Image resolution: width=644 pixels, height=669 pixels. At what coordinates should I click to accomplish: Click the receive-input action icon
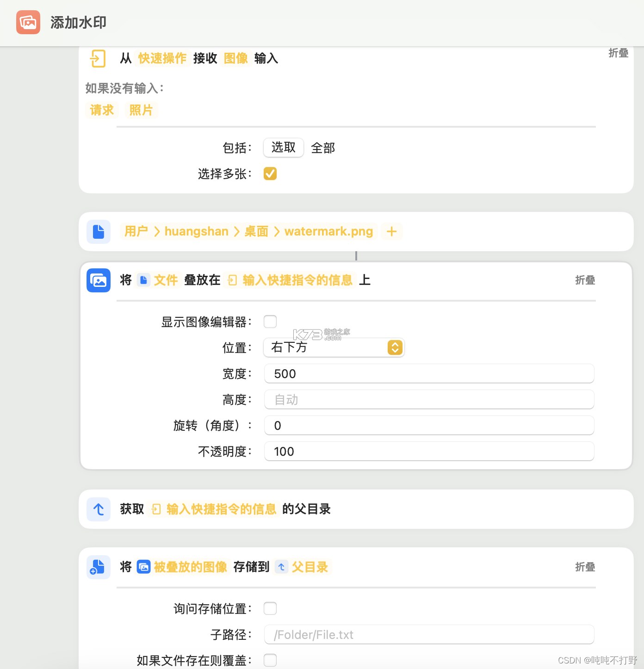tap(98, 58)
